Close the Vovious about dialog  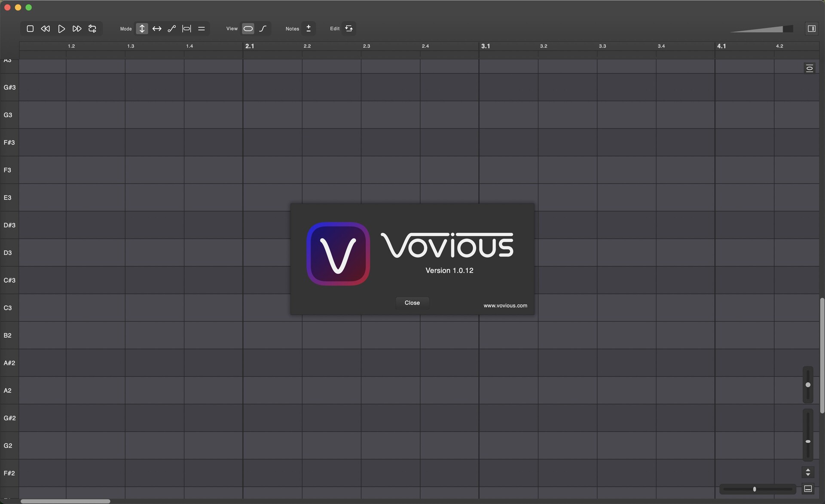pos(412,303)
